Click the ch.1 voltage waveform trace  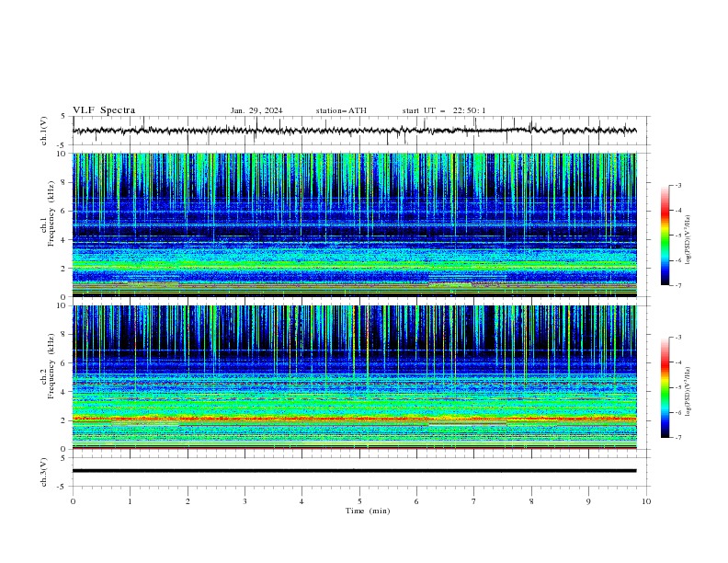coord(355,131)
